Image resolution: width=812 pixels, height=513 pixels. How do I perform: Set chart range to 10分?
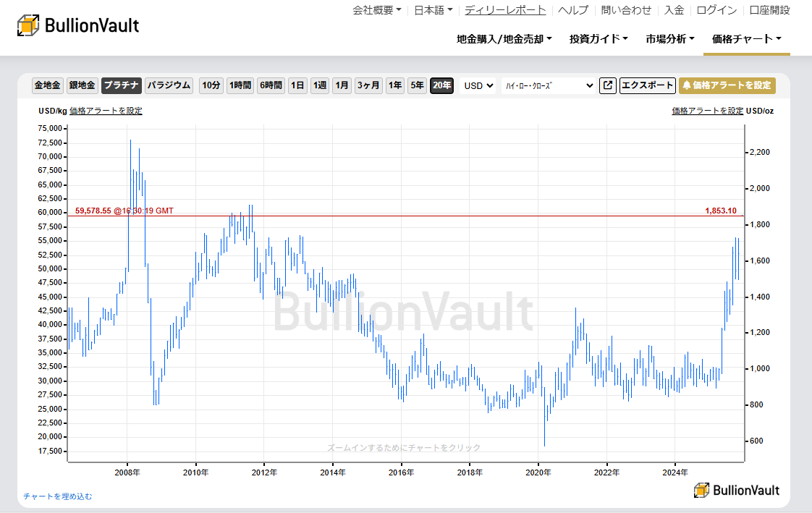tap(211, 85)
